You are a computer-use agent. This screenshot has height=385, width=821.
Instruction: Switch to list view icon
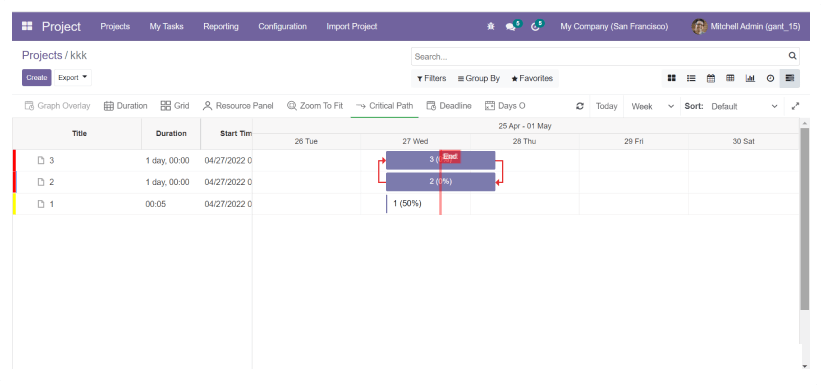[x=691, y=78]
